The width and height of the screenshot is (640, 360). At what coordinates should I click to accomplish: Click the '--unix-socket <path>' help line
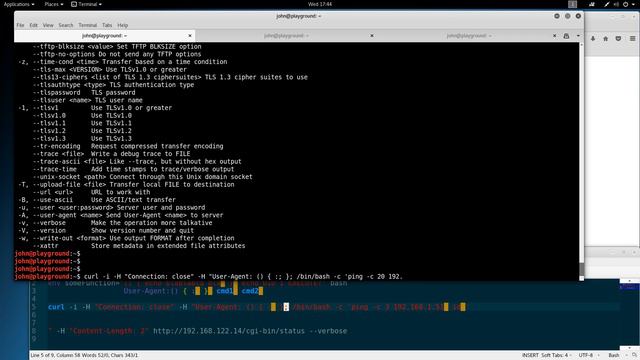[142, 177]
